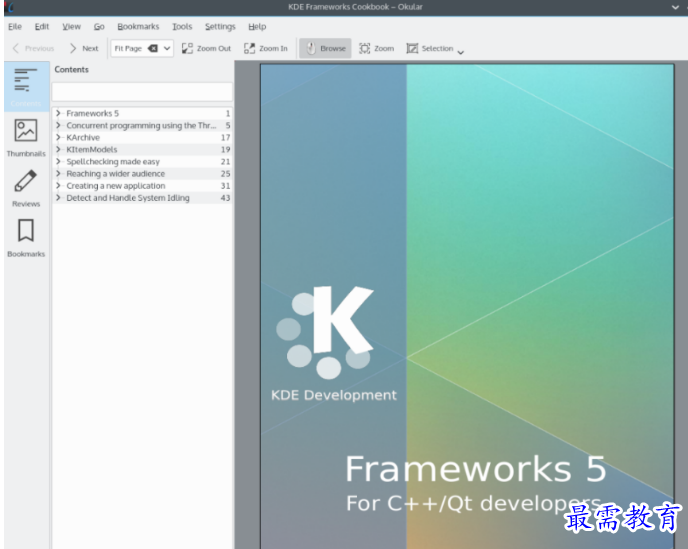Go to the Next page
This screenshot has width=688, height=549.
pyautogui.click(x=84, y=48)
